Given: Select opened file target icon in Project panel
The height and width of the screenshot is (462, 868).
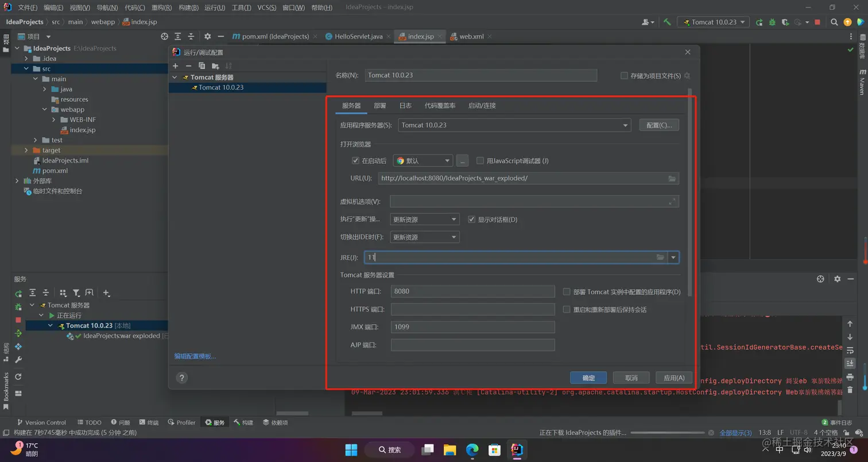Looking at the screenshot, I should 164,36.
